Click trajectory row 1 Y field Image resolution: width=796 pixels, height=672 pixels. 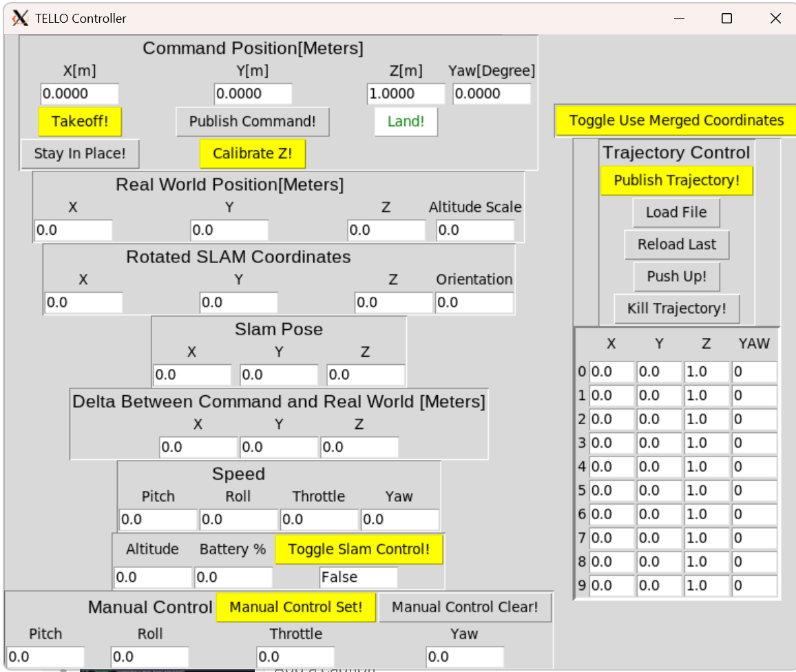(x=659, y=395)
